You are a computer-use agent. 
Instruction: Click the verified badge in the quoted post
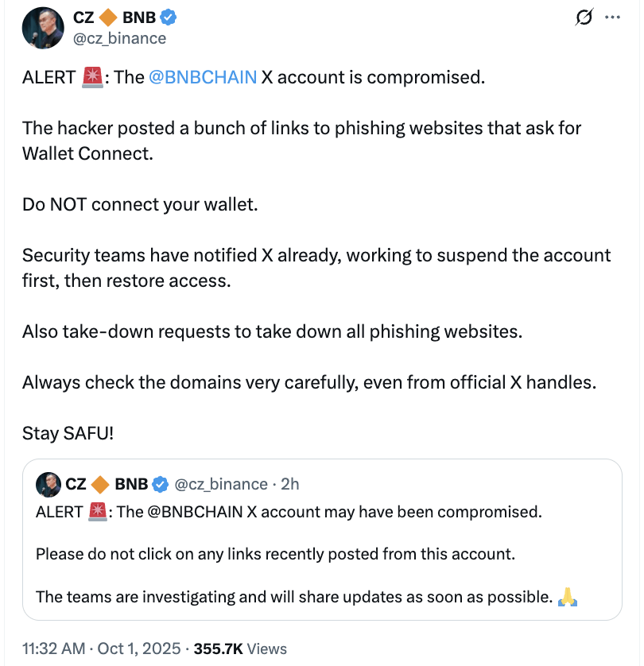(161, 484)
